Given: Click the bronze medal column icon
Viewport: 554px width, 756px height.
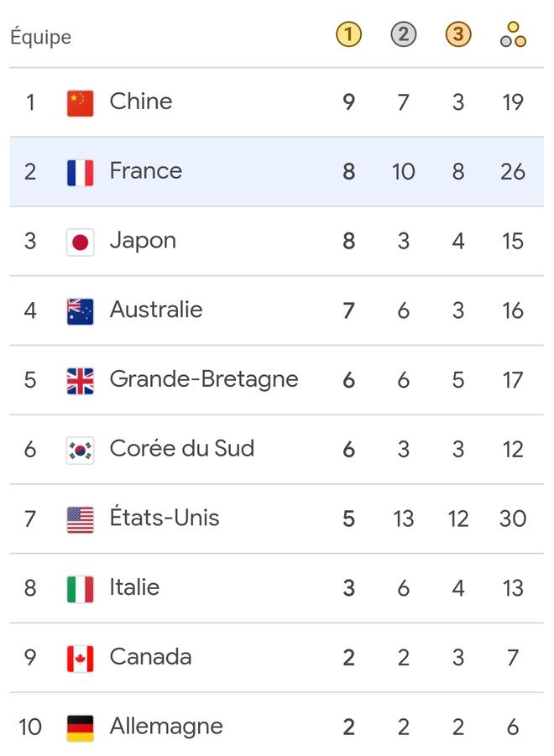Looking at the screenshot, I should [x=458, y=34].
